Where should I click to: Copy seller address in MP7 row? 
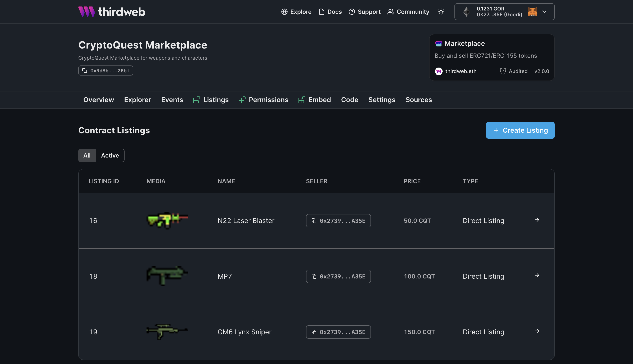[338, 276]
